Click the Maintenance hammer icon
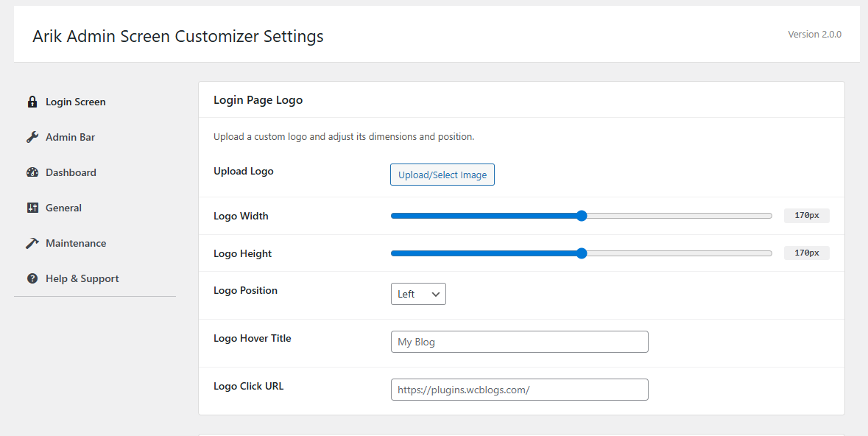The width and height of the screenshot is (868, 436). point(32,243)
